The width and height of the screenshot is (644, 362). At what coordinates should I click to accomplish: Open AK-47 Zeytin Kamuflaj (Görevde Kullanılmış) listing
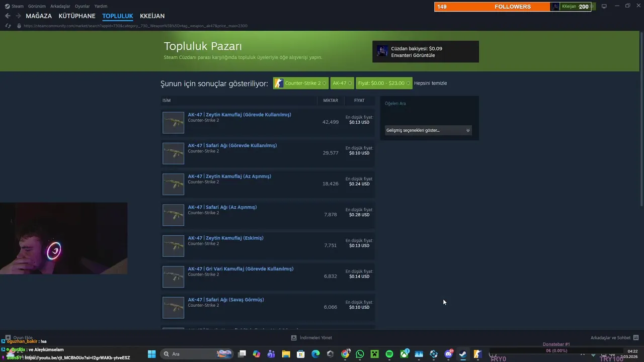[239, 115]
